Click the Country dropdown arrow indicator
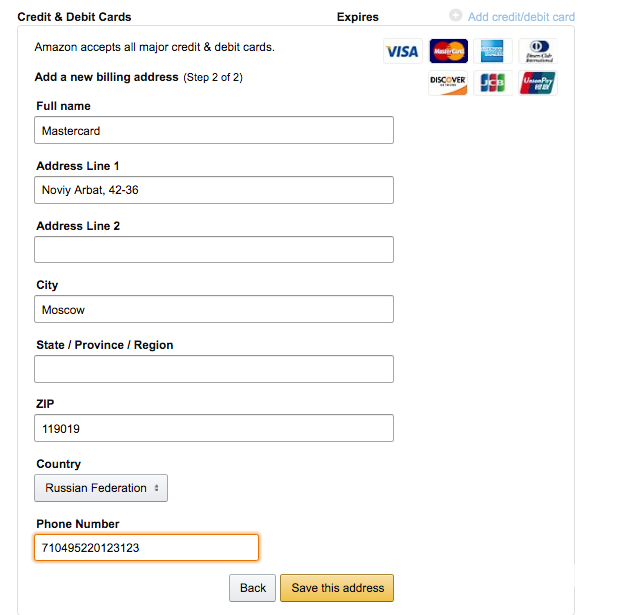 156,488
